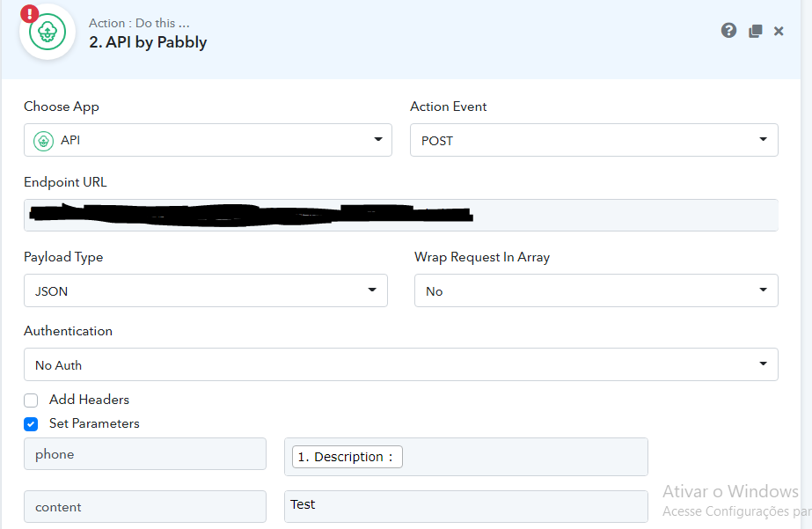Click the 1. Description mapped value tag
This screenshot has height=529, width=812.
point(347,457)
